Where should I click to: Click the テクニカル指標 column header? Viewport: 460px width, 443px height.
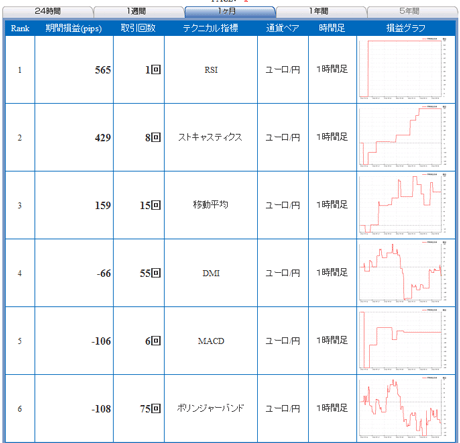pyautogui.click(x=211, y=28)
